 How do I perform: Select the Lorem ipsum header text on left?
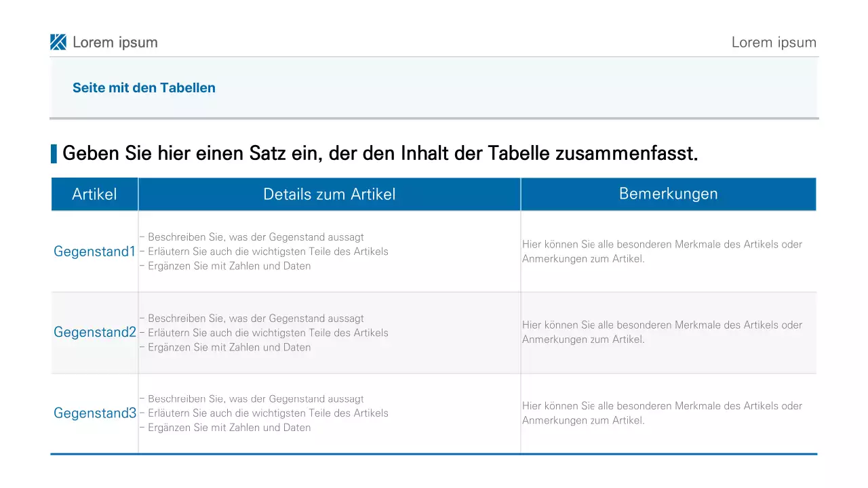115,41
